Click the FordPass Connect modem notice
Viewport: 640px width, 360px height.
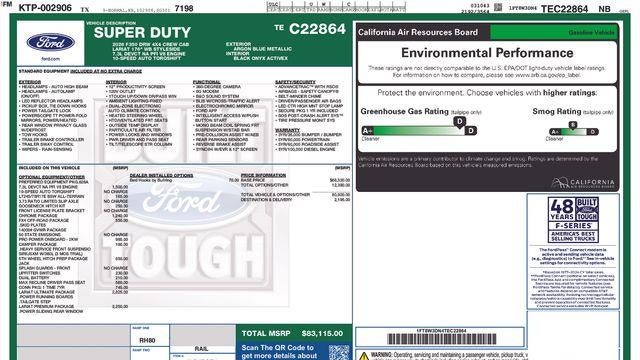coord(573,256)
